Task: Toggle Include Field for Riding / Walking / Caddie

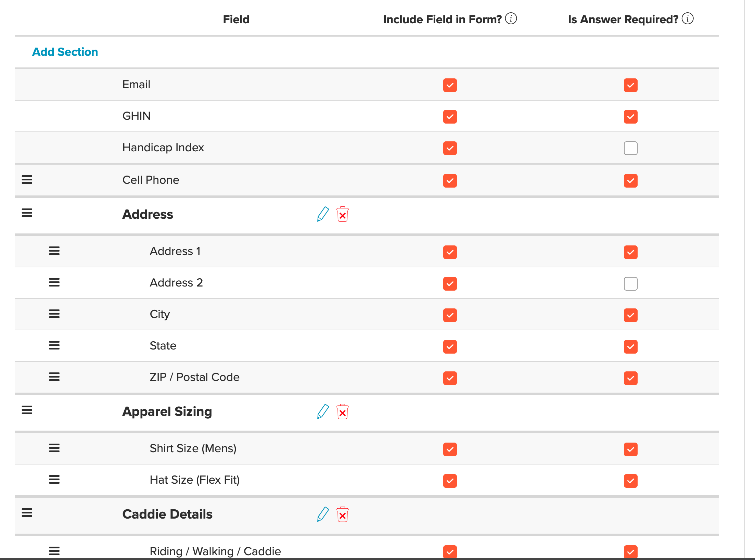Action: tap(450, 552)
